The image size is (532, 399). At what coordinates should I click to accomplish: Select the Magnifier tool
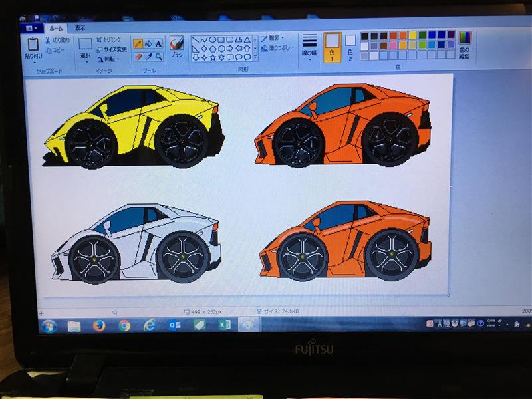158,57
